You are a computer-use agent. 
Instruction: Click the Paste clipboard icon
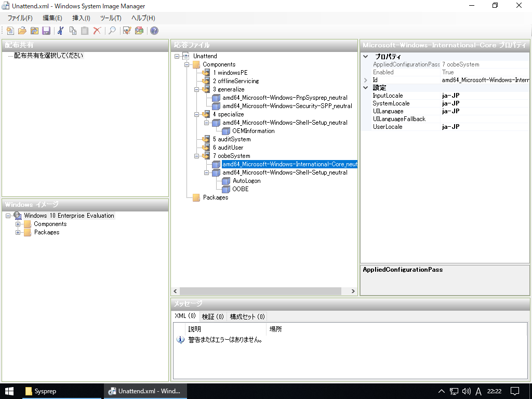[x=85, y=31]
